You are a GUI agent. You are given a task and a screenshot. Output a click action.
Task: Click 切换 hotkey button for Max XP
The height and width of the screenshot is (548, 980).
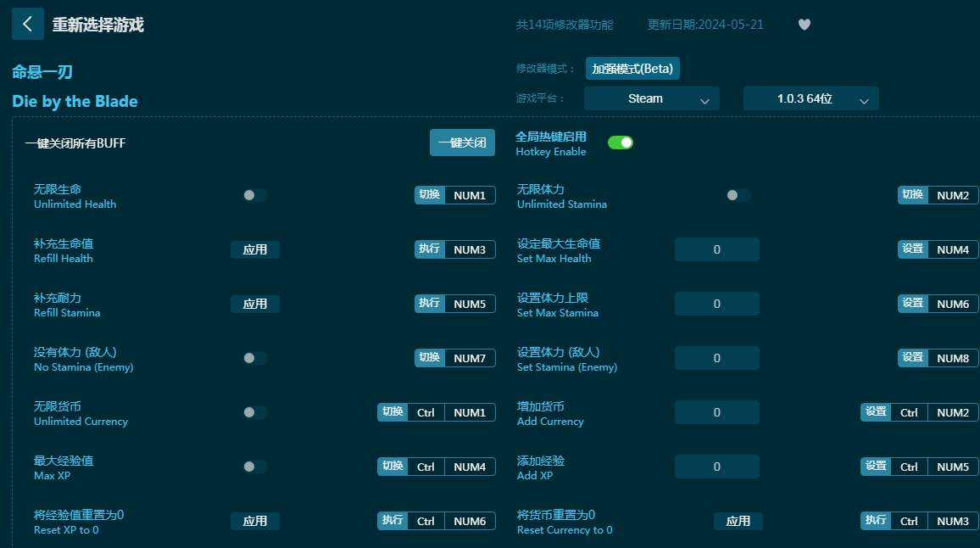[393, 467]
